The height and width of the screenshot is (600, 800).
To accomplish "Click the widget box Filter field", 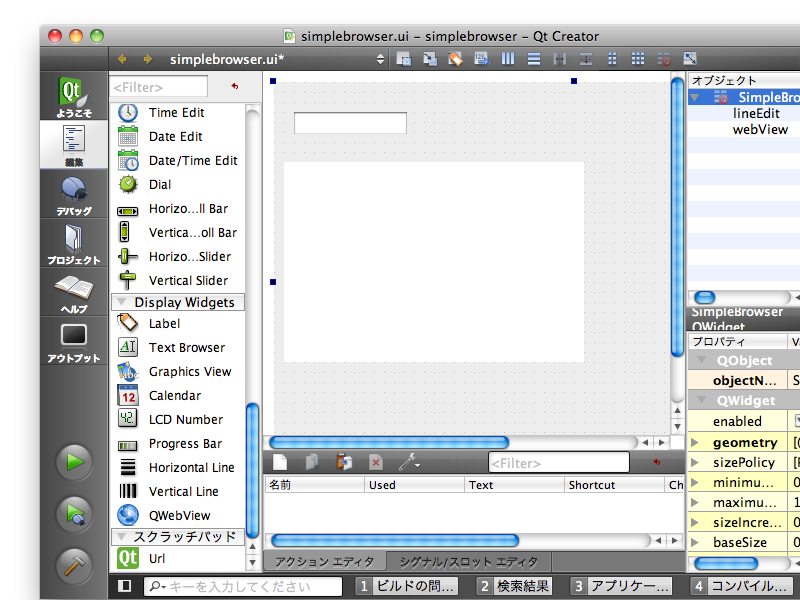I will (160, 87).
